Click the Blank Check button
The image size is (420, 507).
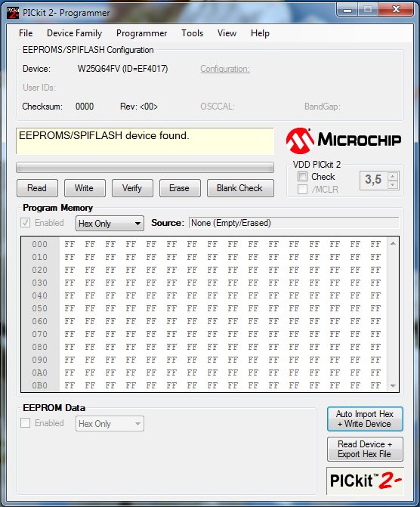tap(240, 188)
